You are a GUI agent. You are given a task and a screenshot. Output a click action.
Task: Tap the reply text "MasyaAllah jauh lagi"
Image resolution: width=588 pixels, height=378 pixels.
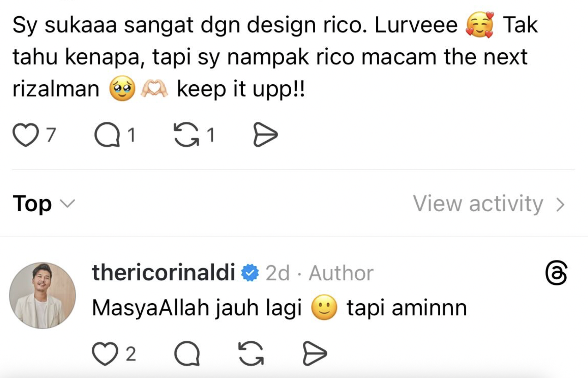197,308
